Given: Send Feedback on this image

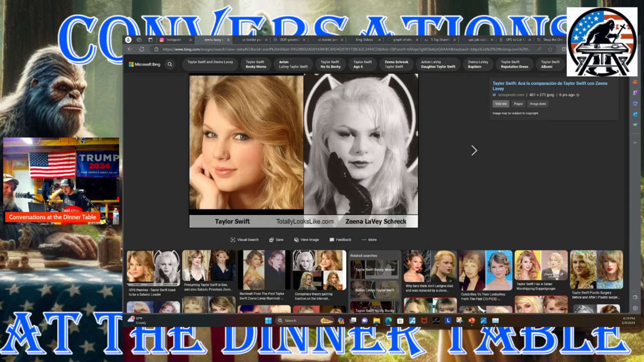Looking at the screenshot, I should 341,240.
